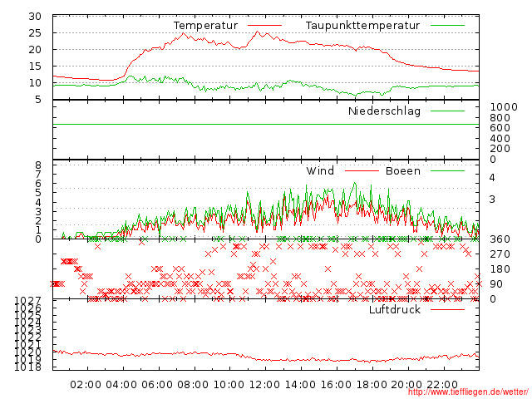The width and height of the screenshot is (532, 399).
Task: Click the 90 wind direction axis value
Action: [496, 284]
